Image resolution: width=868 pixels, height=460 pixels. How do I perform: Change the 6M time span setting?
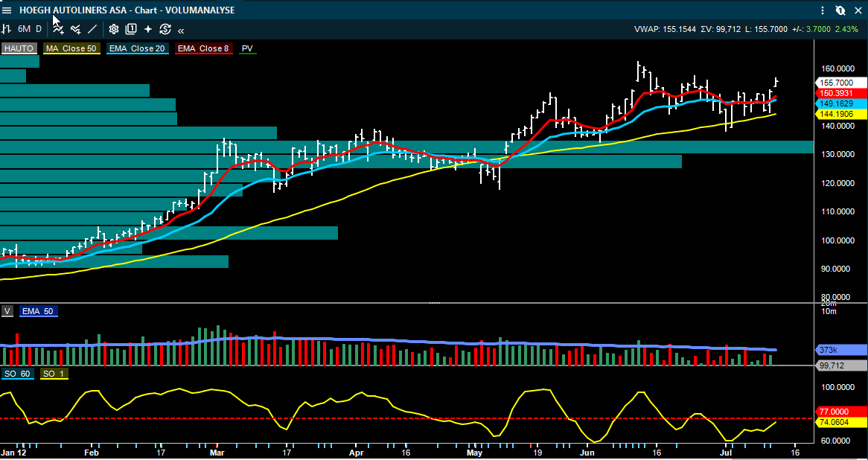(x=24, y=29)
